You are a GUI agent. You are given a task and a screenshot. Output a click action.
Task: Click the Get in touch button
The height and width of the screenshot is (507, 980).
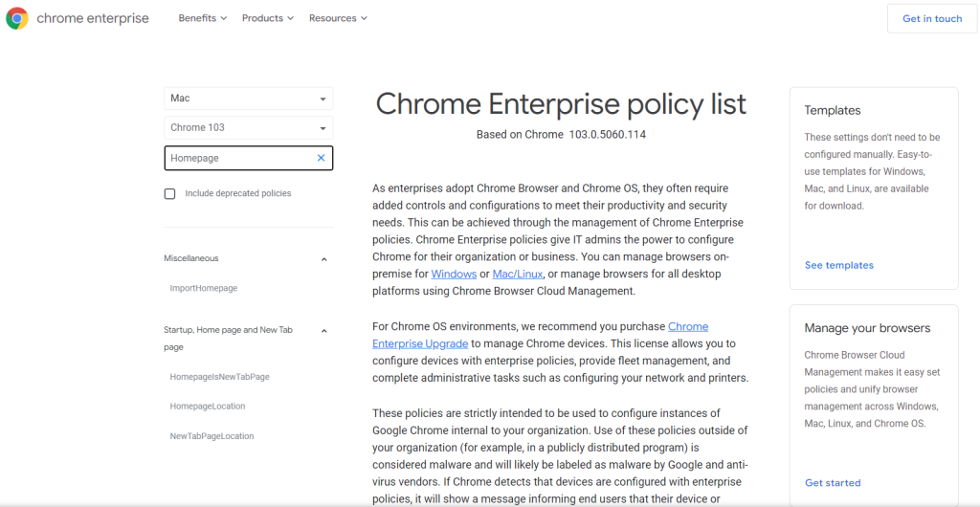(932, 19)
